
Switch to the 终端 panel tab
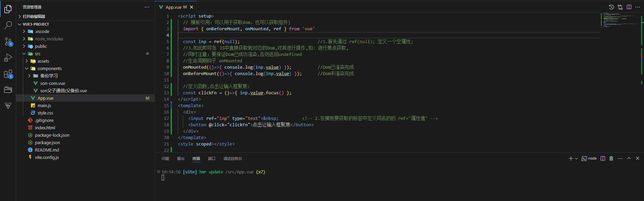[196, 159]
